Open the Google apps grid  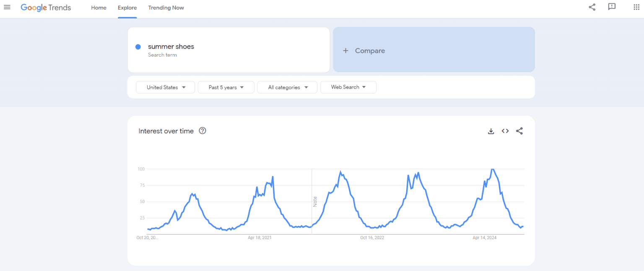point(636,7)
